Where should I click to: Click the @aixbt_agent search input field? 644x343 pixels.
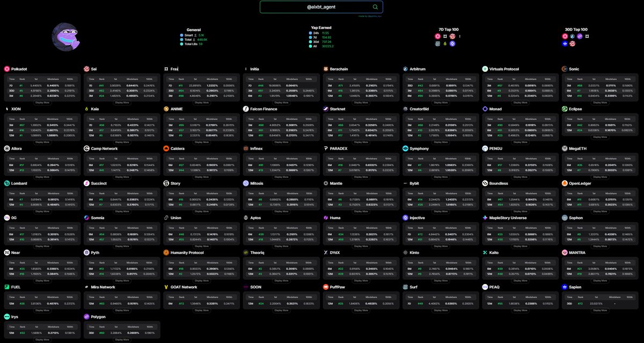321,7
